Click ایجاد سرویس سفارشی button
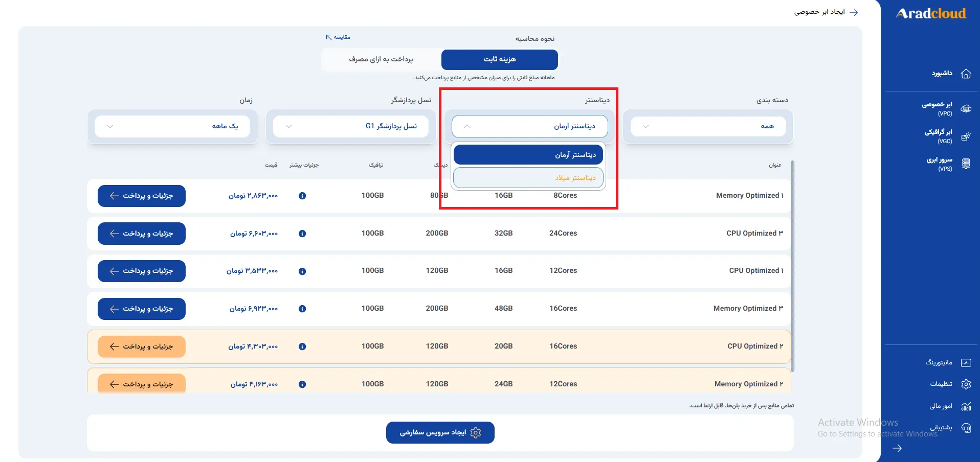This screenshot has height=462, width=980. [x=440, y=433]
